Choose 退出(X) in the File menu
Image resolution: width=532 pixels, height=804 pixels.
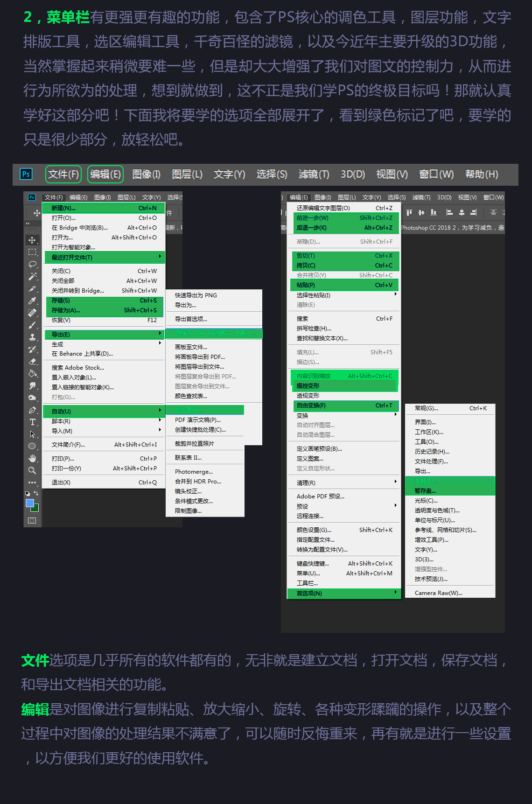(104, 482)
